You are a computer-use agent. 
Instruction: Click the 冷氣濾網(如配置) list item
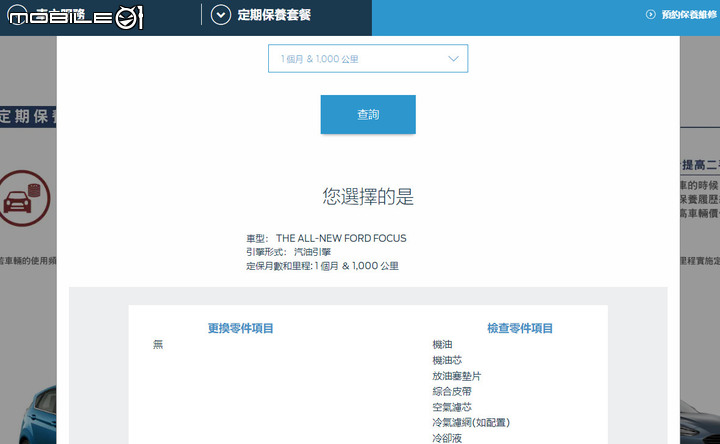pyautogui.click(x=471, y=422)
